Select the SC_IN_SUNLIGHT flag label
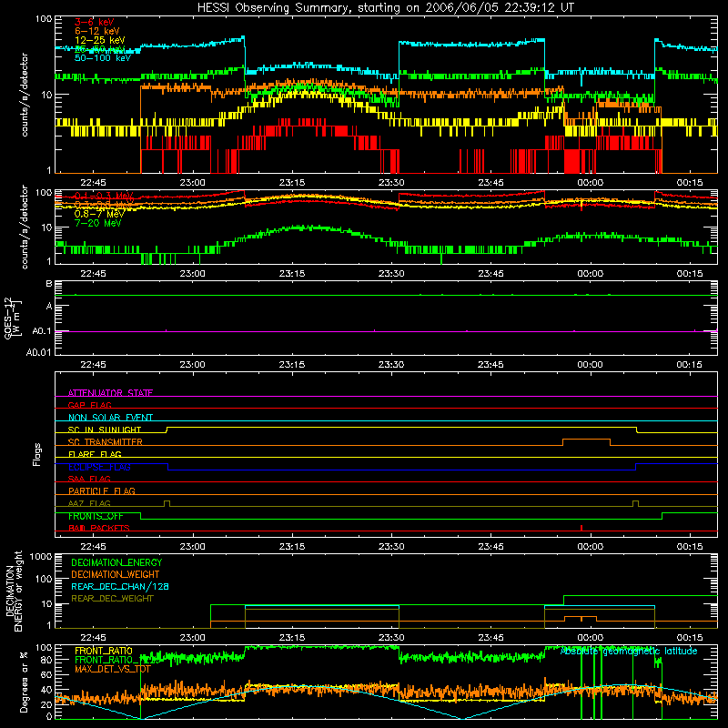The width and height of the screenshot is (728, 728). point(105,430)
